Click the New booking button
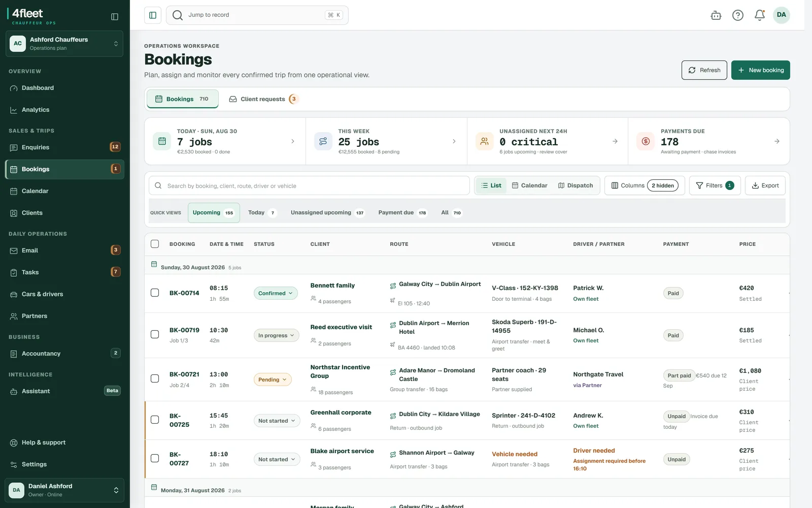Viewport: 812px width, 508px height. point(760,70)
